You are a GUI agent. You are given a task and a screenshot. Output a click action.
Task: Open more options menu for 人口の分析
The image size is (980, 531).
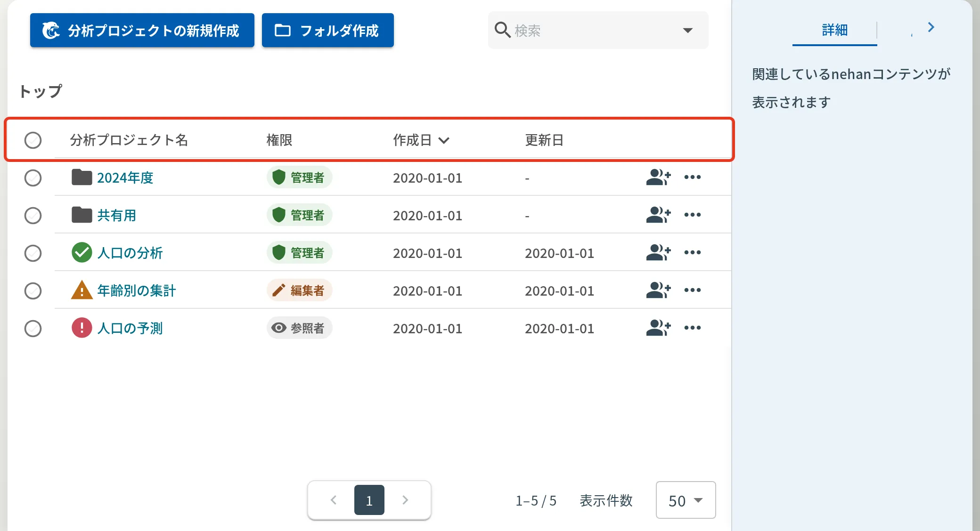click(x=692, y=252)
